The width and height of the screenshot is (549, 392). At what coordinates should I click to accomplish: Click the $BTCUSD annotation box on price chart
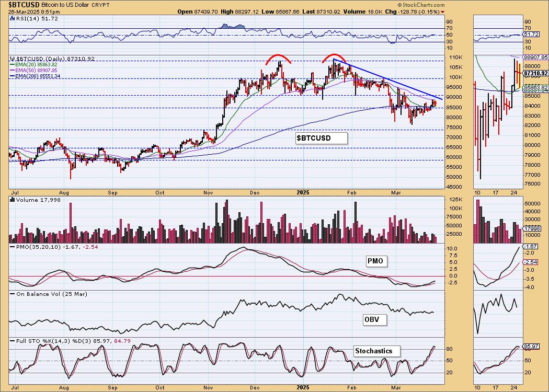[x=321, y=139]
